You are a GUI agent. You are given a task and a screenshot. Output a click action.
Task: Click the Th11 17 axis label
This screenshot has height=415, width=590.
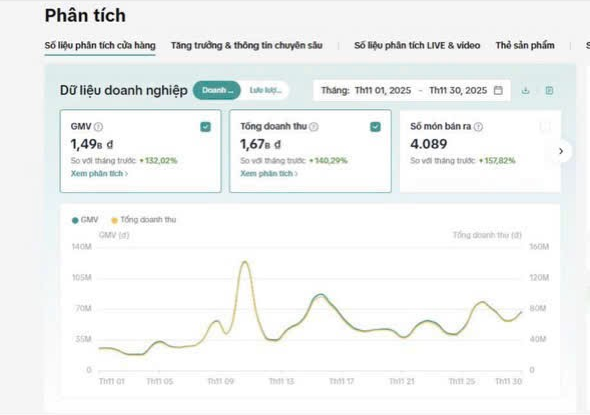click(342, 382)
